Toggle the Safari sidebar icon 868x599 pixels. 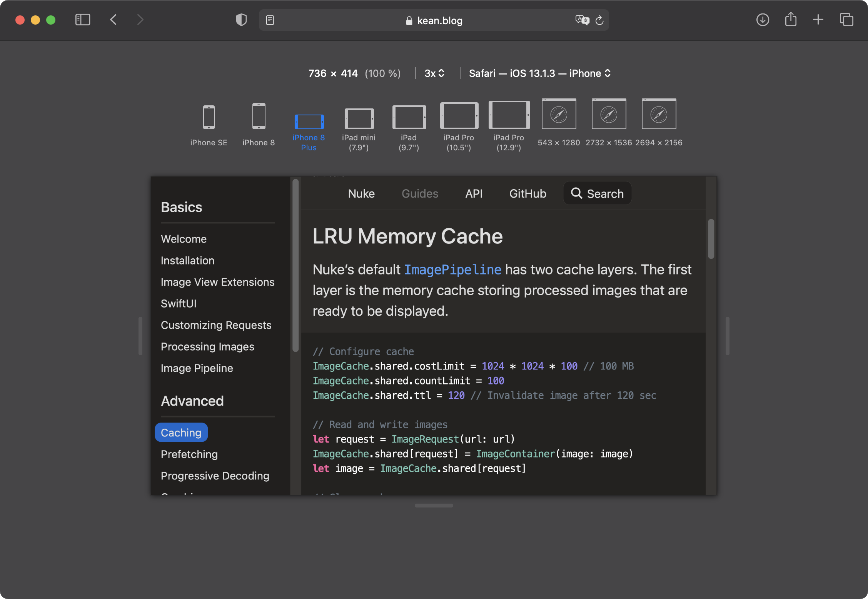coord(83,20)
